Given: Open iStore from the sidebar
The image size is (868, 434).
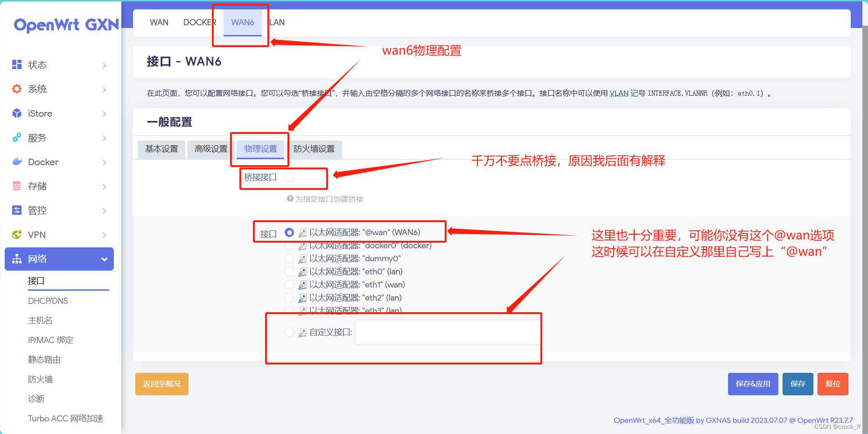Looking at the screenshot, I should point(39,113).
